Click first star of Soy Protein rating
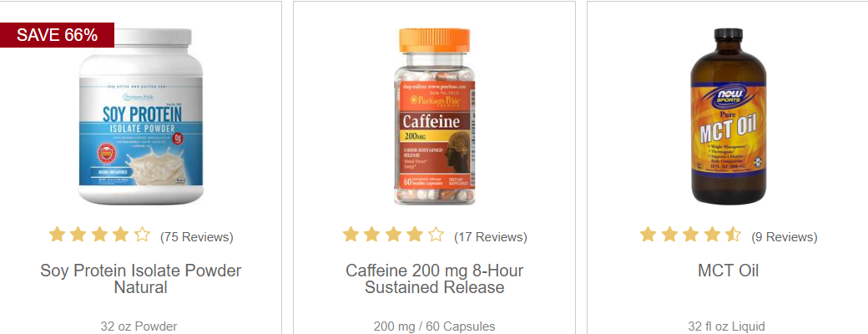This screenshot has height=334, width=868. pyautogui.click(x=57, y=235)
